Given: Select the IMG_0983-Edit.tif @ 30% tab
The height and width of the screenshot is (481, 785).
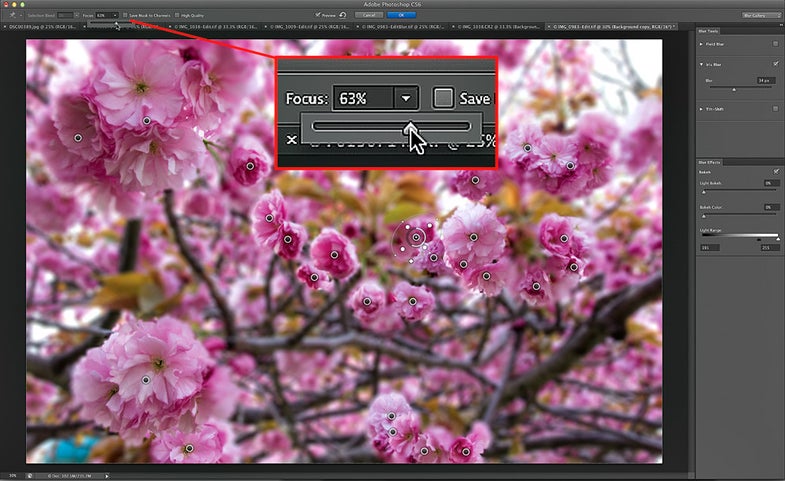Looking at the screenshot, I should tap(613, 27).
